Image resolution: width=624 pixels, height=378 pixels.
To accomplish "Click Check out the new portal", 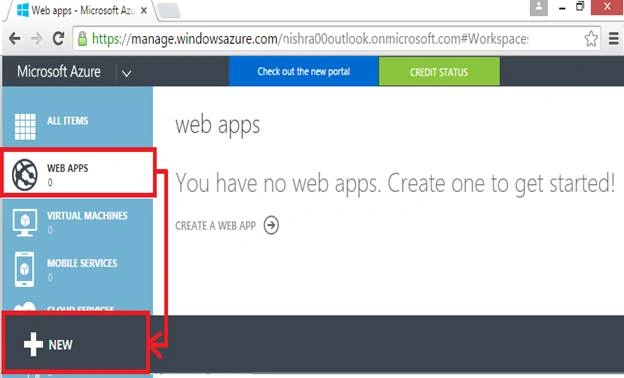I will (x=303, y=71).
